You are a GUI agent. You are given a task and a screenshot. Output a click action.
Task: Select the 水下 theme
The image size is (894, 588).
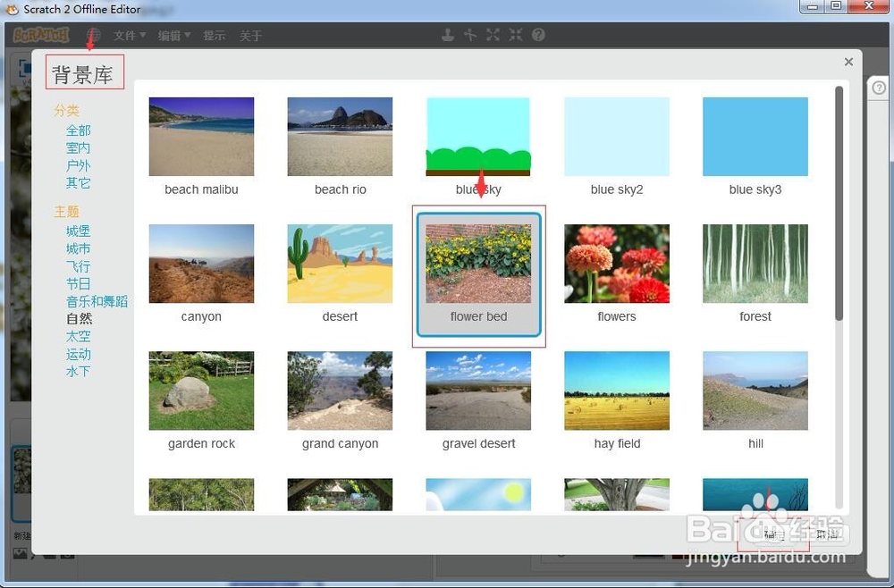tap(78, 372)
